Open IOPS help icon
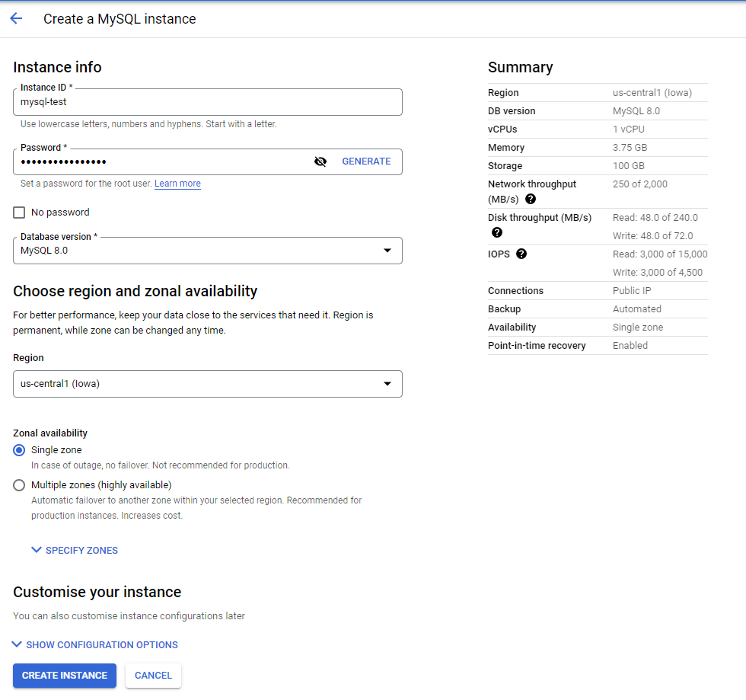 521,254
